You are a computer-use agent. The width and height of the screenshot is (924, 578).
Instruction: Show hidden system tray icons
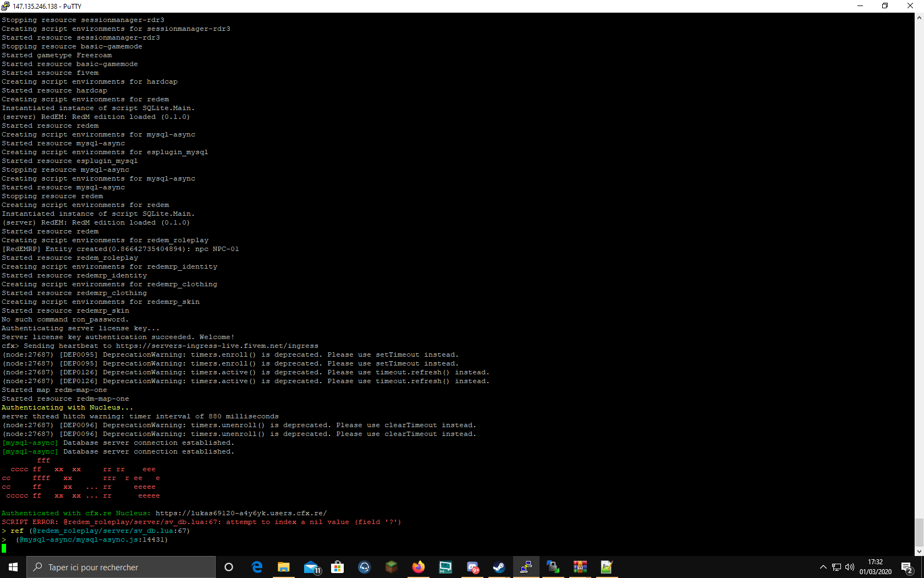coord(823,567)
